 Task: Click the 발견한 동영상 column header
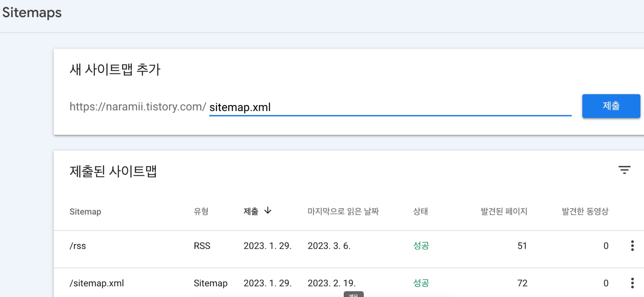click(585, 211)
